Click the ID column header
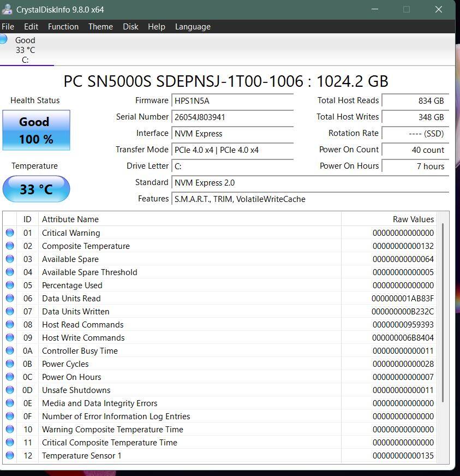460x476 pixels. coord(27,219)
